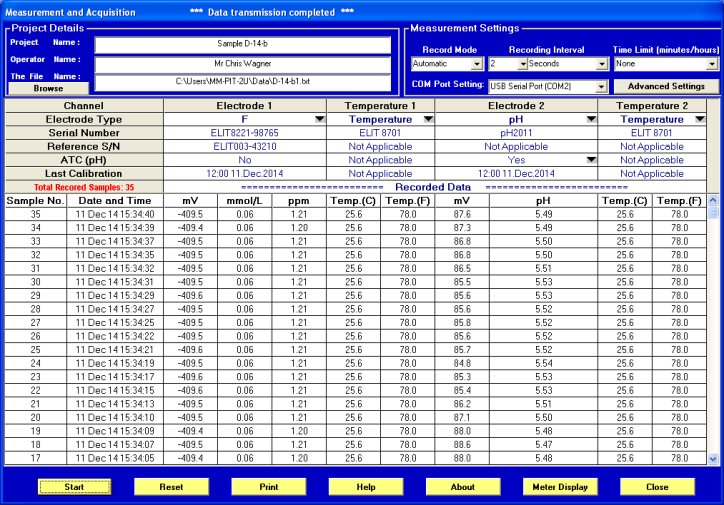Expand Electrode 1 type dropdown showing F
The width and height of the screenshot is (724, 505).
click(320, 119)
